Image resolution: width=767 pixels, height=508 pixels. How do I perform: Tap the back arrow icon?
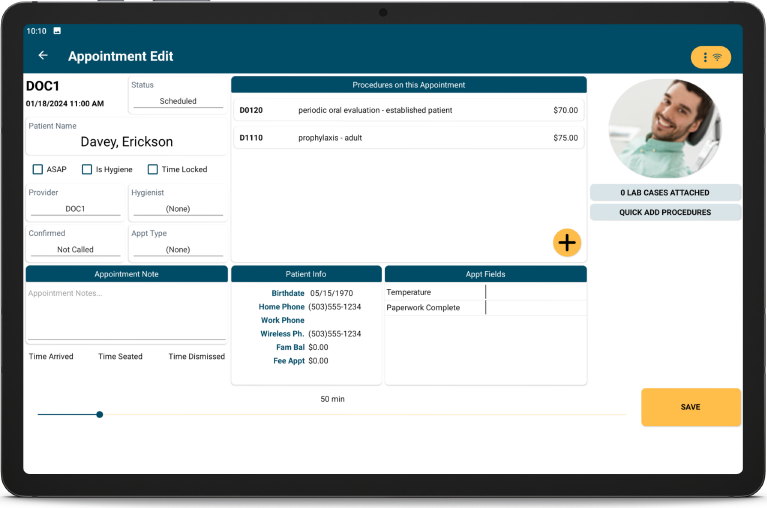[43, 56]
